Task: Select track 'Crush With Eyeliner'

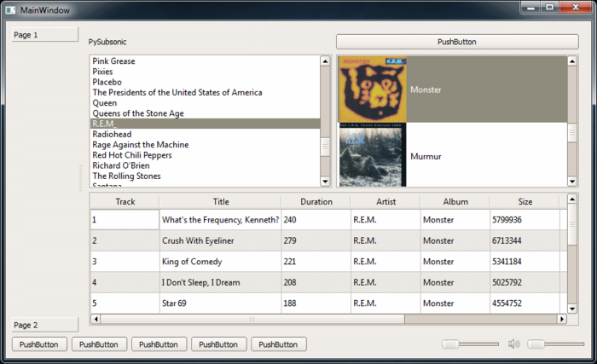Action: (220, 240)
